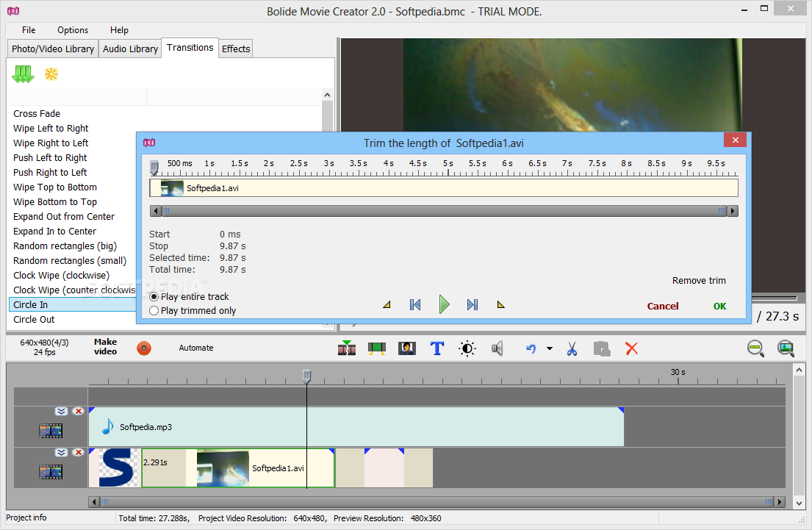Remove the Softpedia1.avi video track with red X
The image size is (812, 530).
78,452
